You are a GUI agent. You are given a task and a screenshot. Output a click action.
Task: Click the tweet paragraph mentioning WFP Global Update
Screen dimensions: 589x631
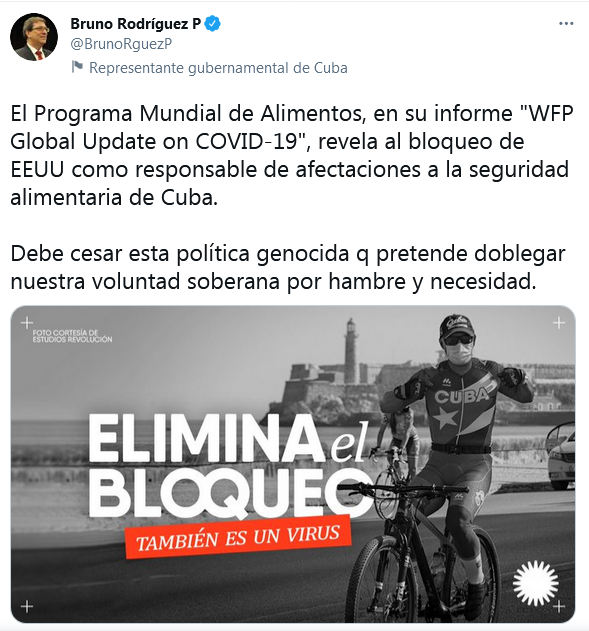point(292,155)
